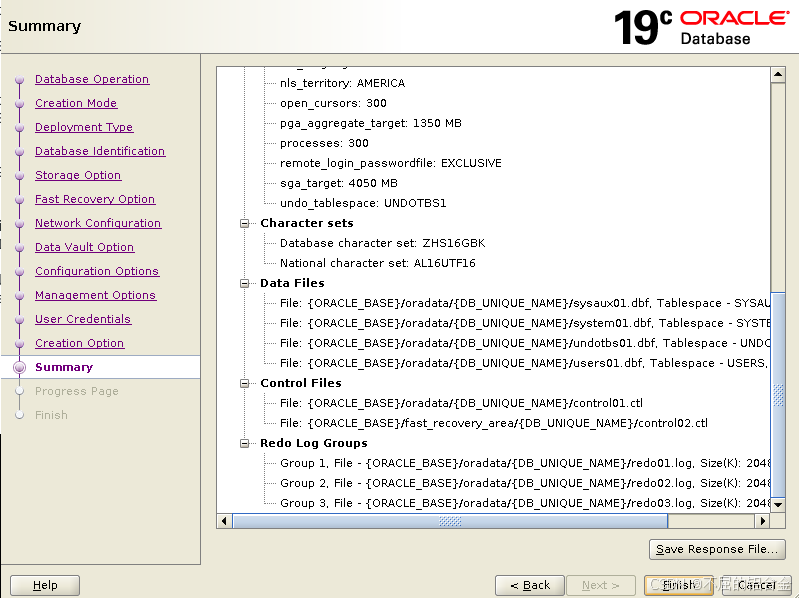Select pga_aggregate_target: 1350 MB row
The height and width of the screenshot is (598, 799).
(370, 123)
